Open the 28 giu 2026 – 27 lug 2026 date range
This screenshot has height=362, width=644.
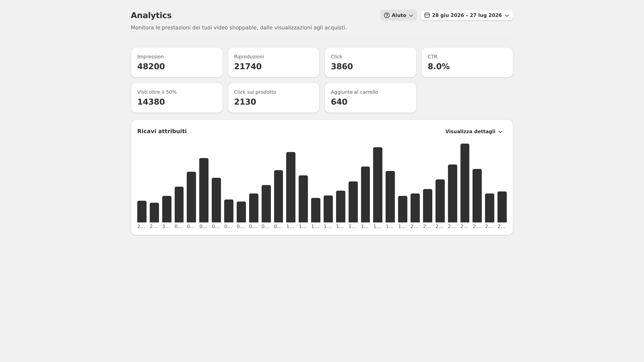467,15
